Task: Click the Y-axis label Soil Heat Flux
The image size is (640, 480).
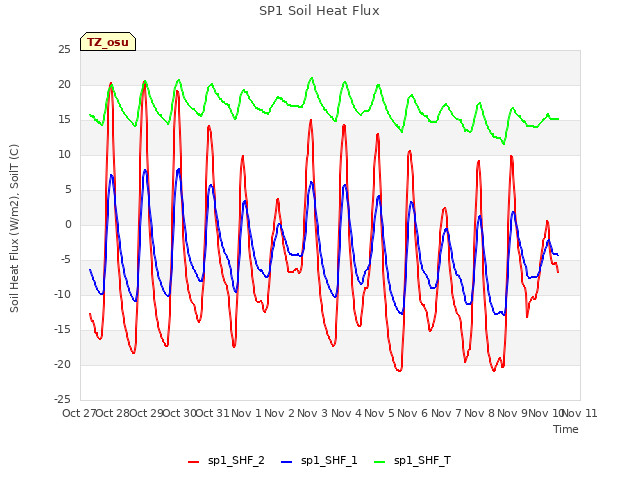Action: tap(14, 228)
